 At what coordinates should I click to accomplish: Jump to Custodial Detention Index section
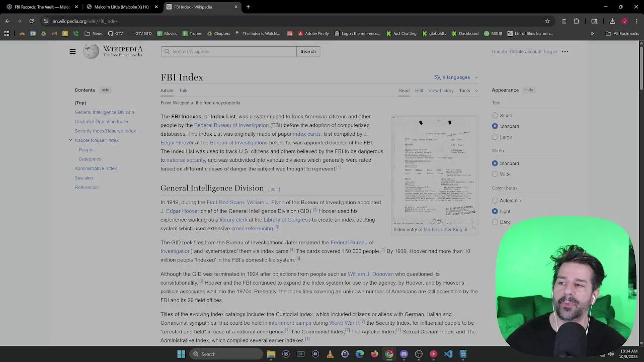tap(102, 122)
